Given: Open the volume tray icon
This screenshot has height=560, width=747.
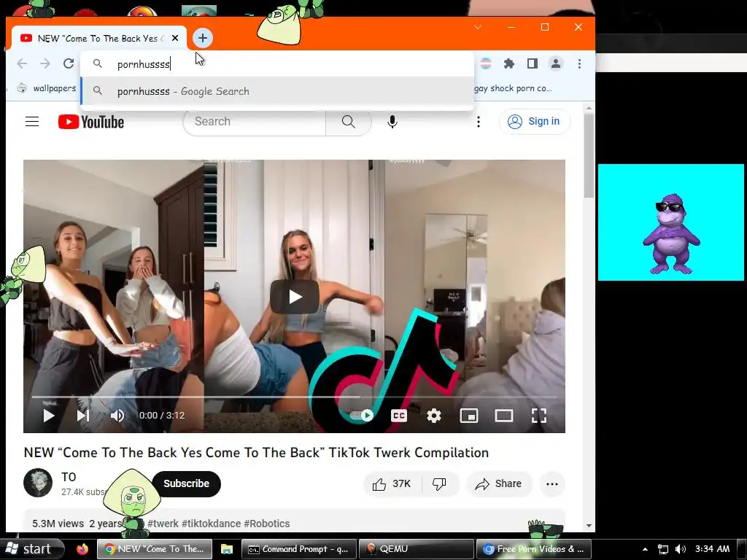Looking at the screenshot, I should 681,549.
